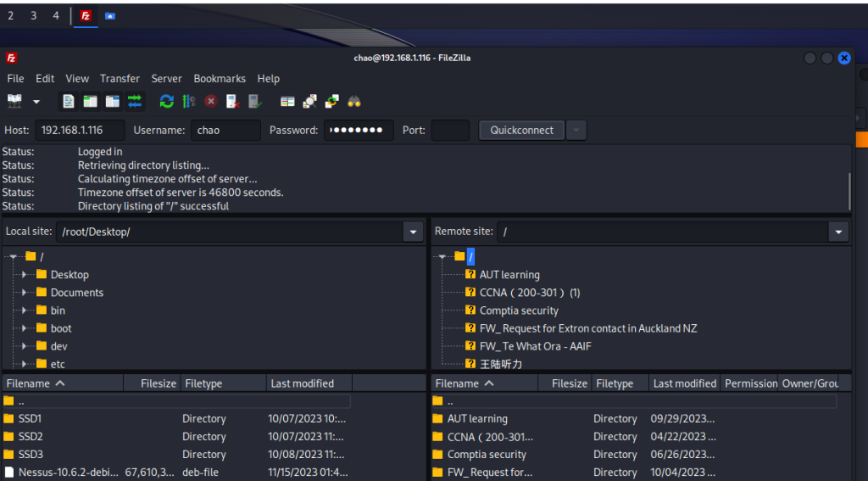Sort remote list by Permission header

point(749,383)
